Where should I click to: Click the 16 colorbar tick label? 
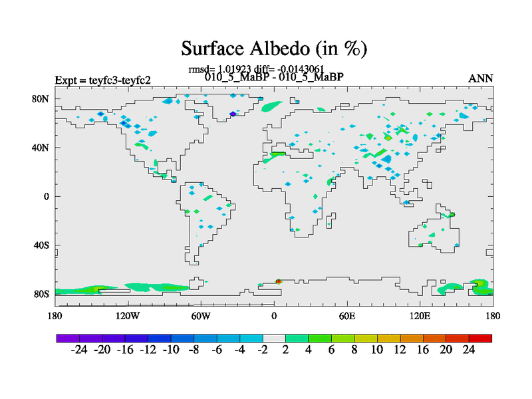pos(424,350)
